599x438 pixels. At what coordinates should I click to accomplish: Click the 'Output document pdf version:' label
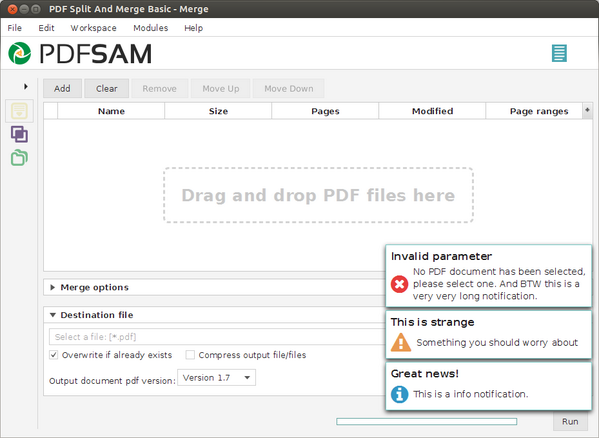(112, 381)
